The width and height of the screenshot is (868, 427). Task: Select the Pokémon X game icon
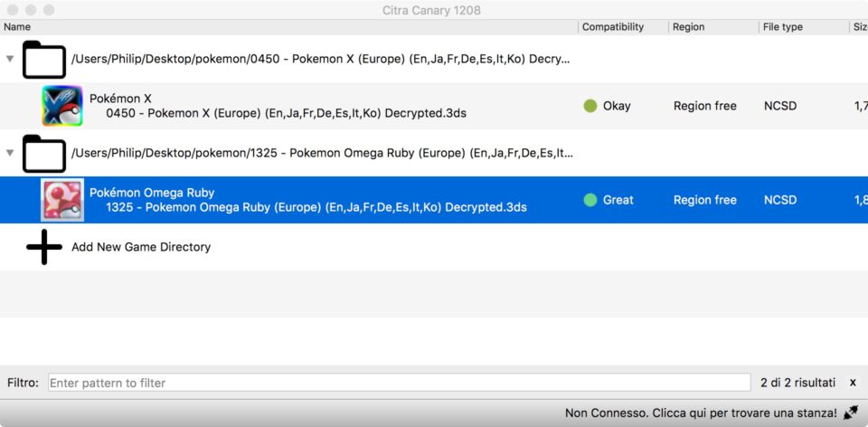coord(62,106)
